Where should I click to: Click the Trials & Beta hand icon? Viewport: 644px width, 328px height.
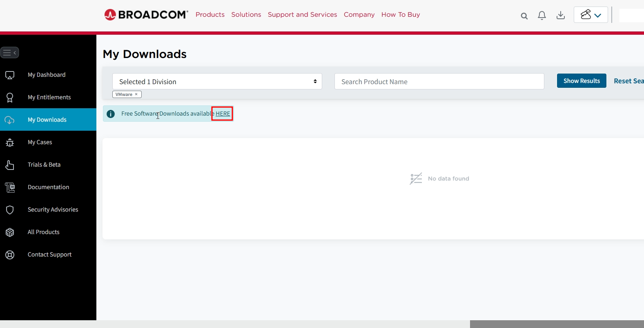[10, 165]
